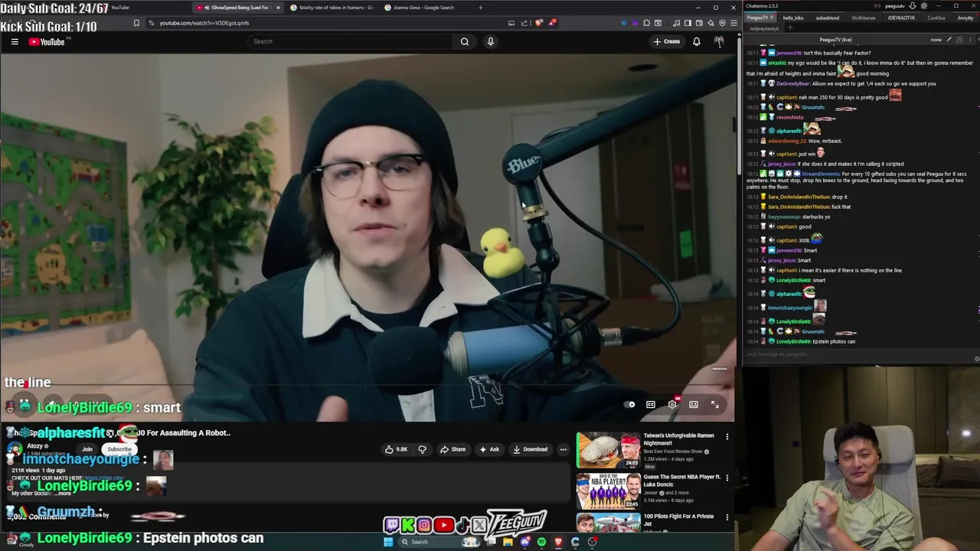Open options menu for NBA Player video
This screenshot has width=980, height=551.
[727, 478]
